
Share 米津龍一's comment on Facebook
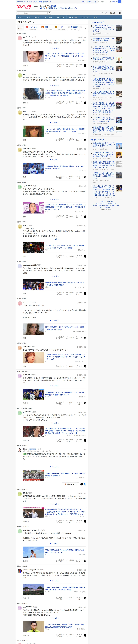tap(85, 484)
